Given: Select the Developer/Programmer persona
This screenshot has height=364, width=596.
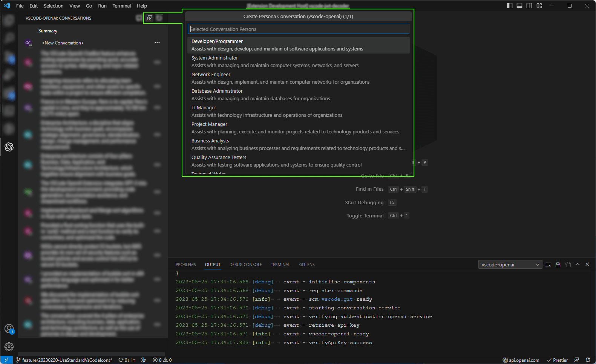Looking at the screenshot, I should [299, 45].
